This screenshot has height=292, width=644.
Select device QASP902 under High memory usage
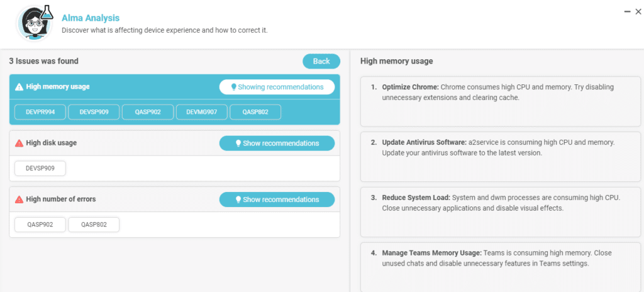pos(148,112)
